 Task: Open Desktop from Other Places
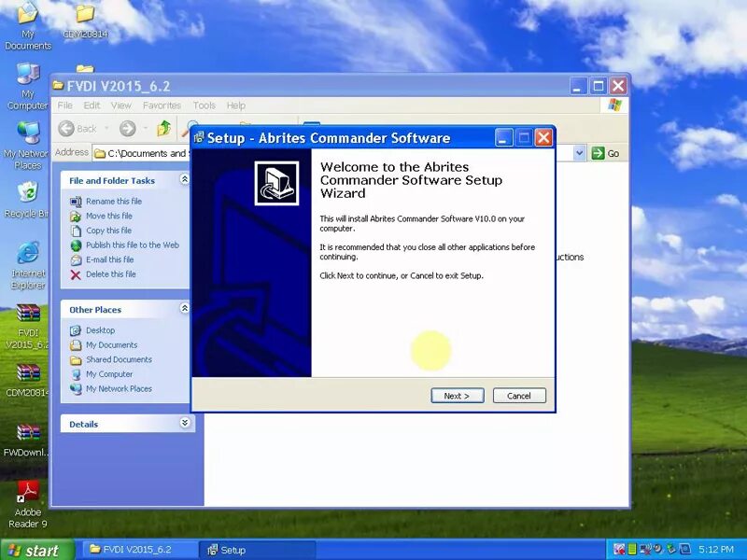click(x=100, y=330)
